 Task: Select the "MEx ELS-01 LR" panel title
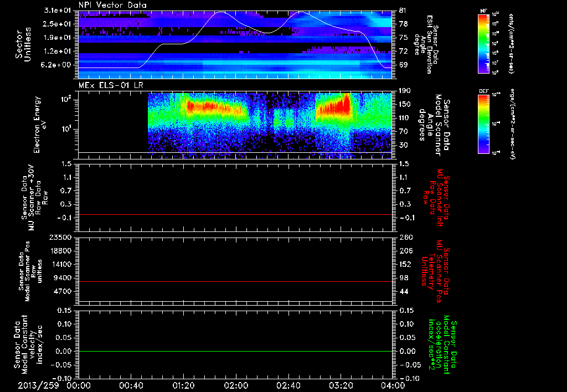pos(111,85)
